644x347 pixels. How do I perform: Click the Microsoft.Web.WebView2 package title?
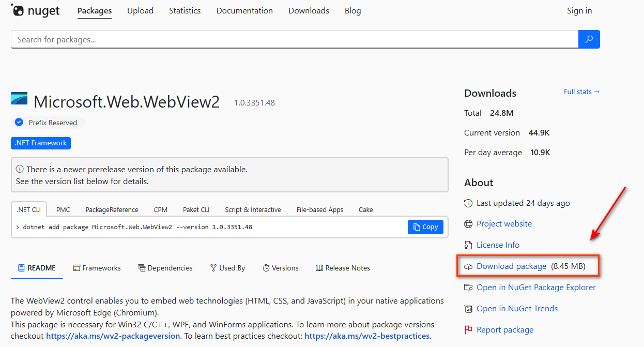click(x=127, y=102)
